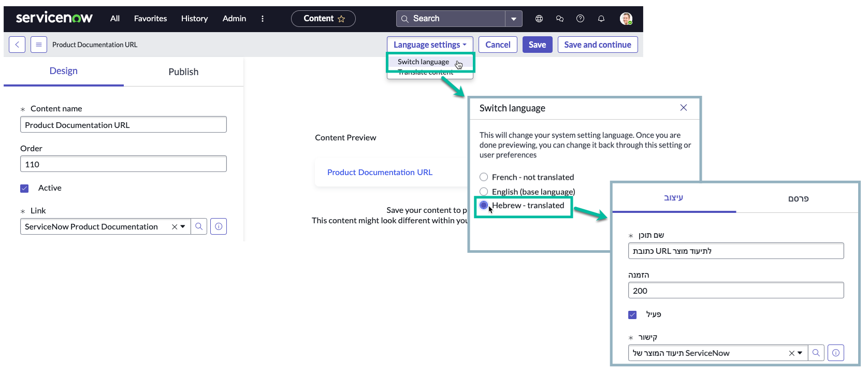This screenshot has width=868, height=374.
Task: Close the Switch language dialog
Action: coord(684,108)
